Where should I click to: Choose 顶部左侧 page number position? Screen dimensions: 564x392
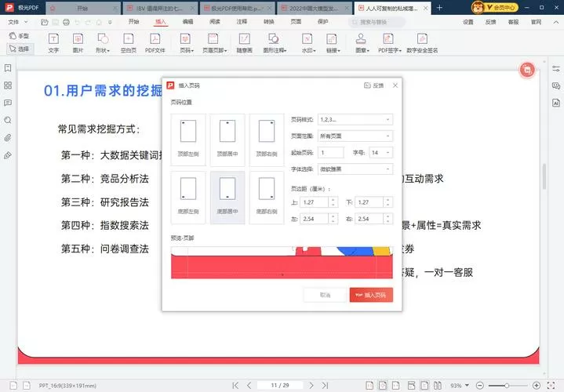[x=188, y=140]
